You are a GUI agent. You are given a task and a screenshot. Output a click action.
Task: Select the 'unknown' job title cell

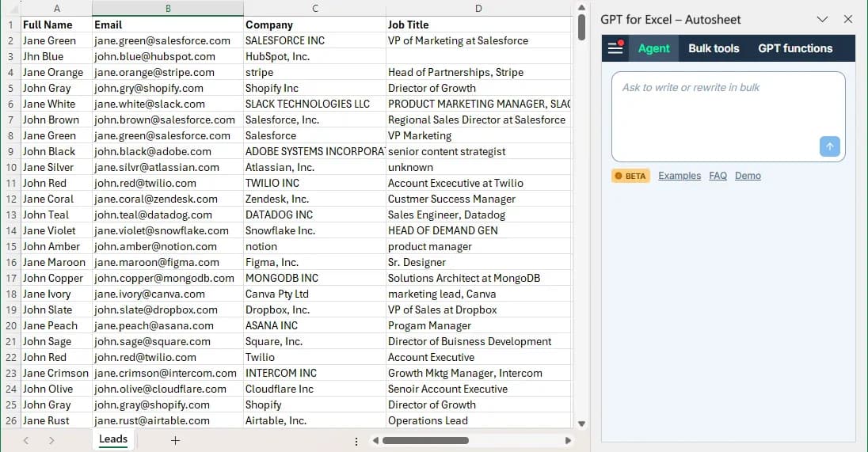click(x=478, y=167)
